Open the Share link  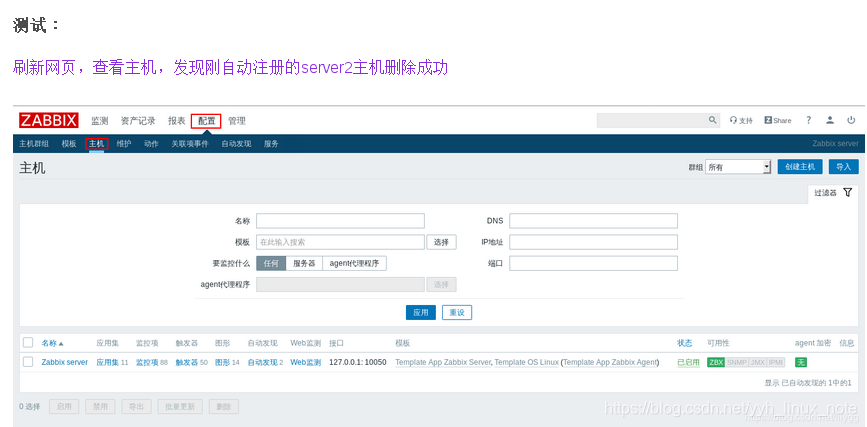click(x=778, y=121)
